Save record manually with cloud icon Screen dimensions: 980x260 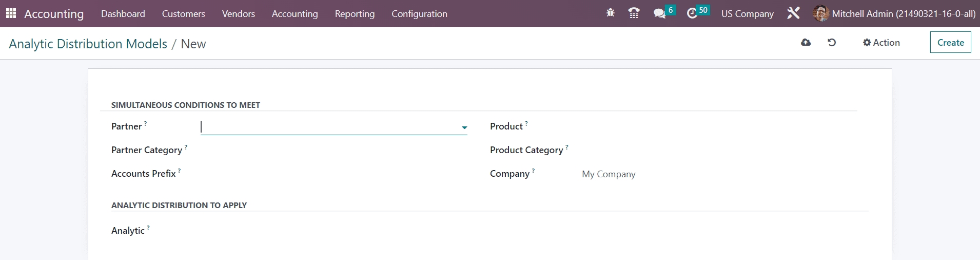point(806,43)
